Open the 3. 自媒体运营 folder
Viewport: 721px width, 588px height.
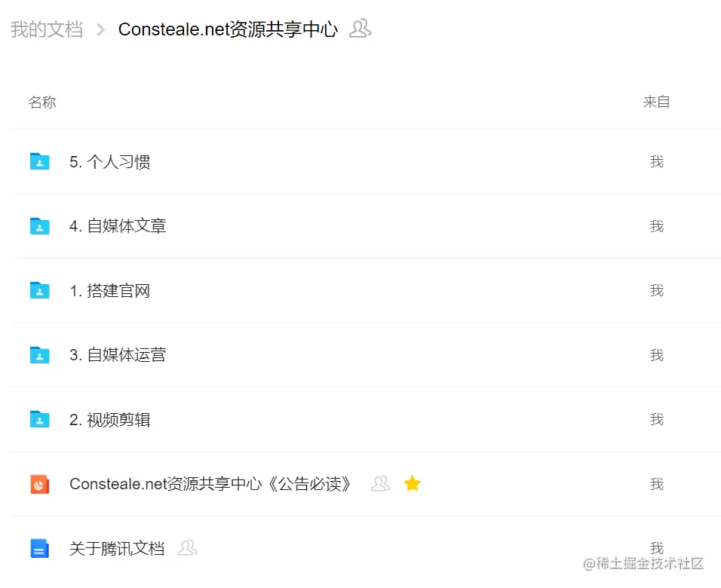coord(117,355)
